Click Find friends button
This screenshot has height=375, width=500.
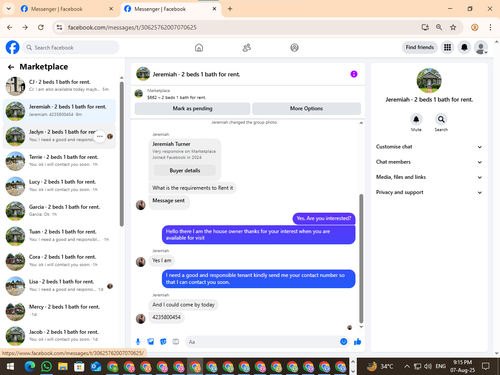click(420, 47)
